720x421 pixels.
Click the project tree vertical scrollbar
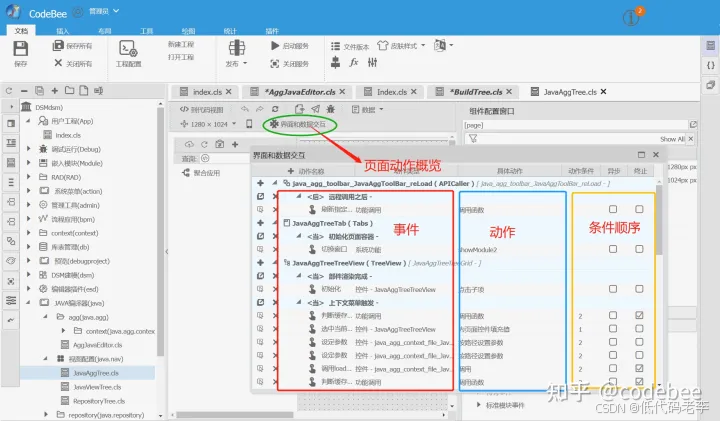[160, 232]
